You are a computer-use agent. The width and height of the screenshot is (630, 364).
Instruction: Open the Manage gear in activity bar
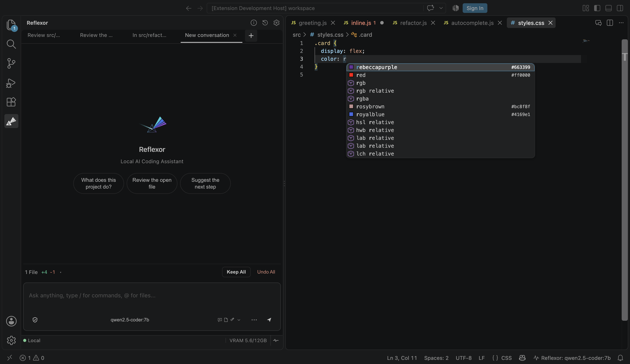11,340
